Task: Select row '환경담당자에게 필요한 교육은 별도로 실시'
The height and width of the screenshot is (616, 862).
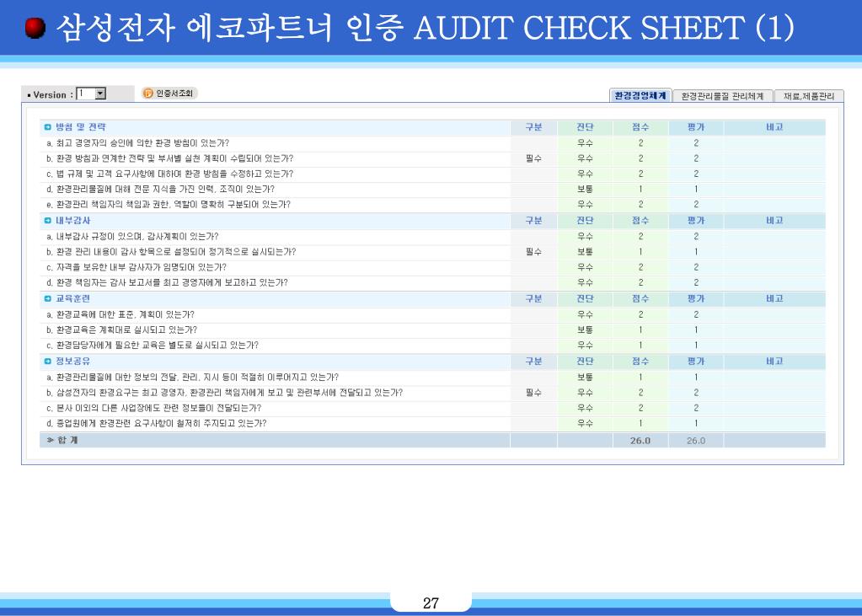Action: point(432,345)
